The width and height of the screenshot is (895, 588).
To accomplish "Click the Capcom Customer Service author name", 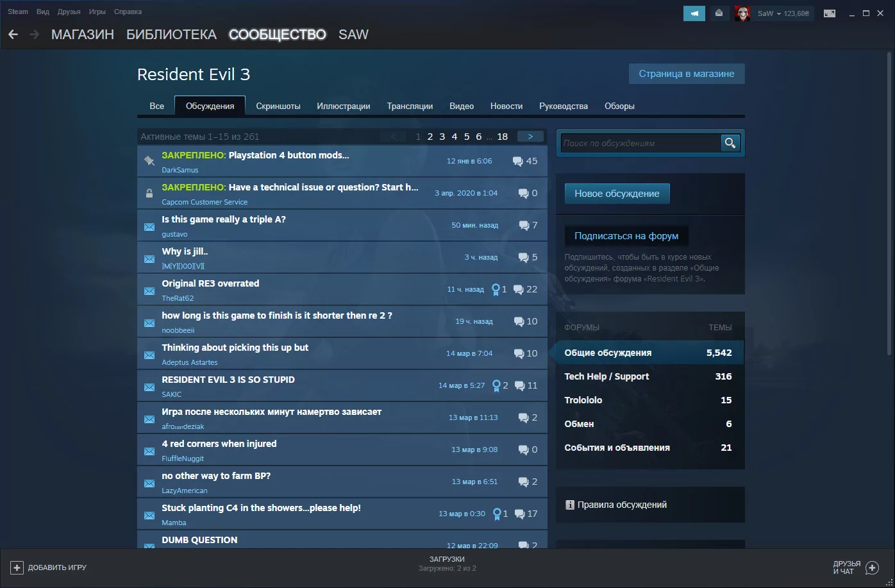I will pyautogui.click(x=205, y=202).
